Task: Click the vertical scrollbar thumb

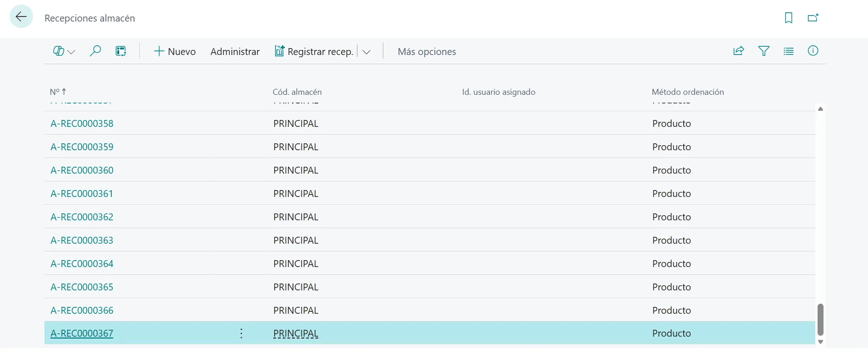Action: pos(820,319)
